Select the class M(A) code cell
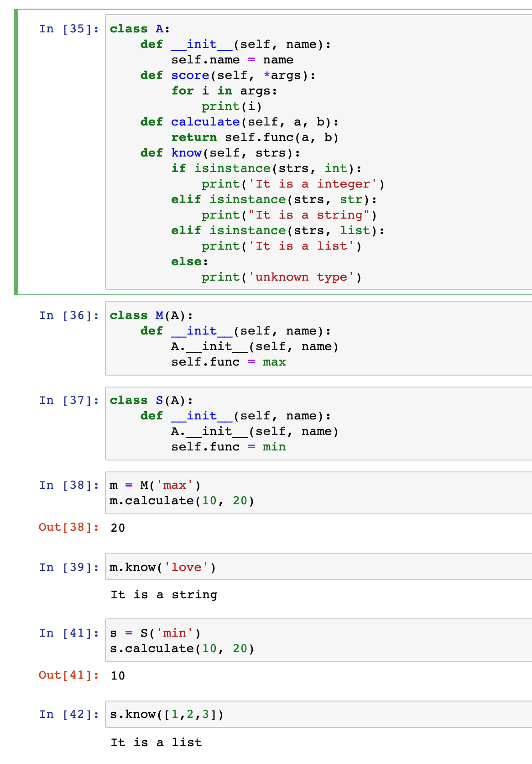Screen dimensions: 532x764 tap(318, 338)
